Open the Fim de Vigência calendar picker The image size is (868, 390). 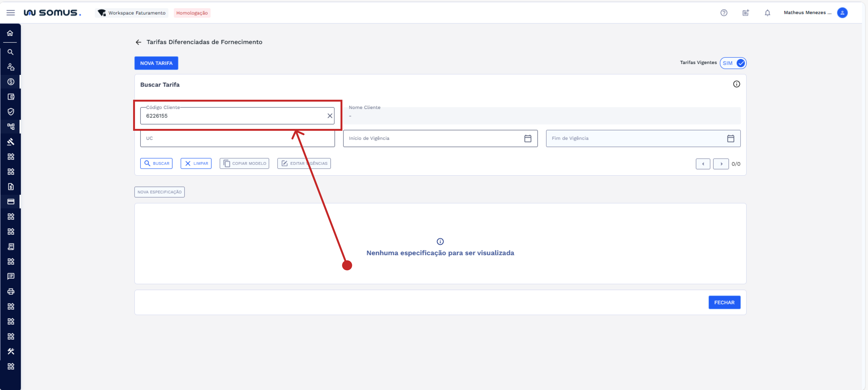click(x=730, y=139)
